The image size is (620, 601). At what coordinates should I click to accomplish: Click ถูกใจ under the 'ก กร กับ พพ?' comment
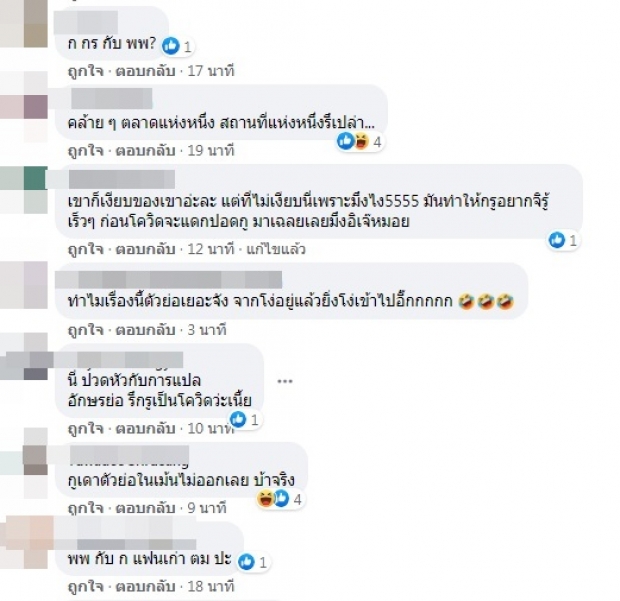pyautogui.click(x=86, y=71)
